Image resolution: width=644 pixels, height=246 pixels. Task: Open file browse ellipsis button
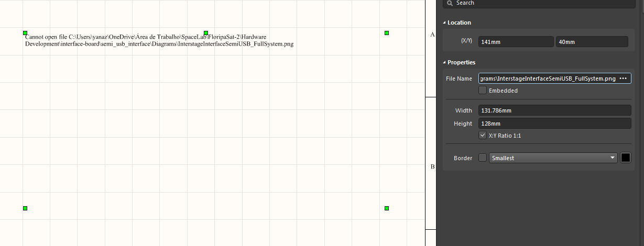(x=623, y=79)
